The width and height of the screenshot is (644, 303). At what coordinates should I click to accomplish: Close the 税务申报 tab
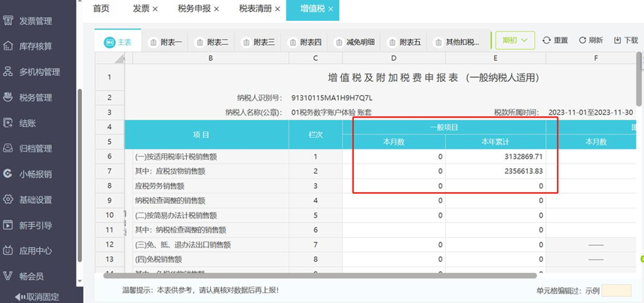(217, 9)
